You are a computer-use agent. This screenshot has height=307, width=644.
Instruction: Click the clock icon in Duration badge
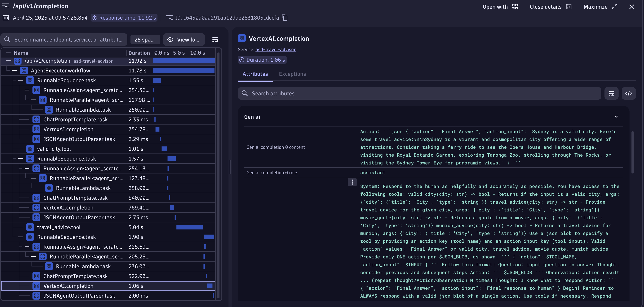241,60
